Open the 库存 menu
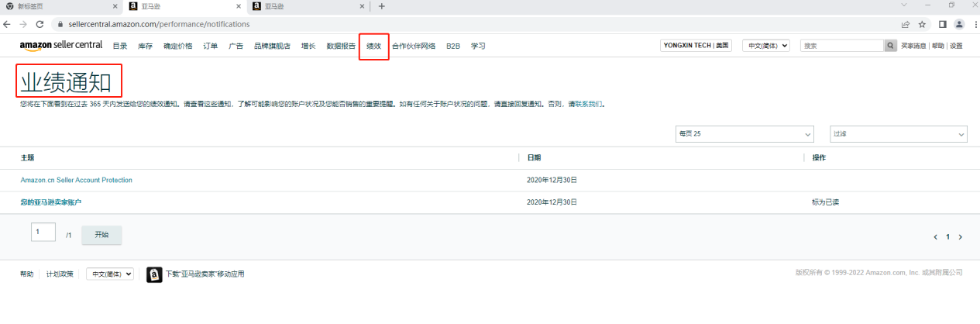The width and height of the screenshot is (980, 324). (145, 46)
